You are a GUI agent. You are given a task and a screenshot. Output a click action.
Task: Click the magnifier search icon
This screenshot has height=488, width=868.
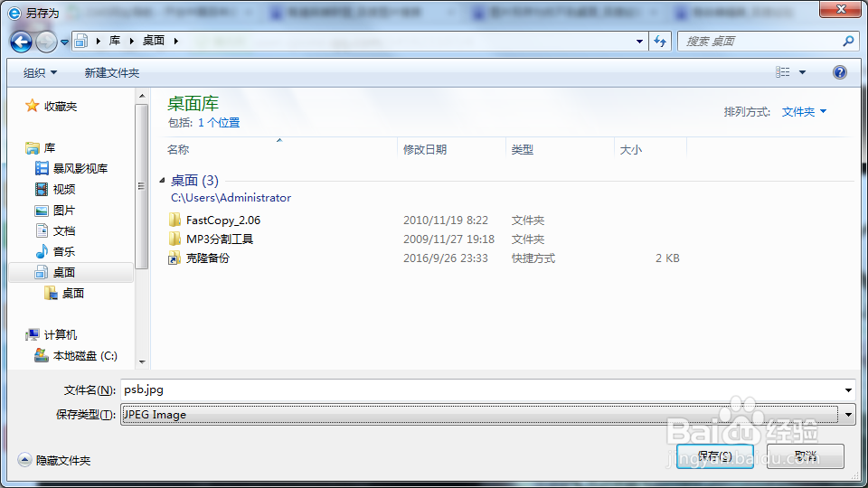click(848, 41)
